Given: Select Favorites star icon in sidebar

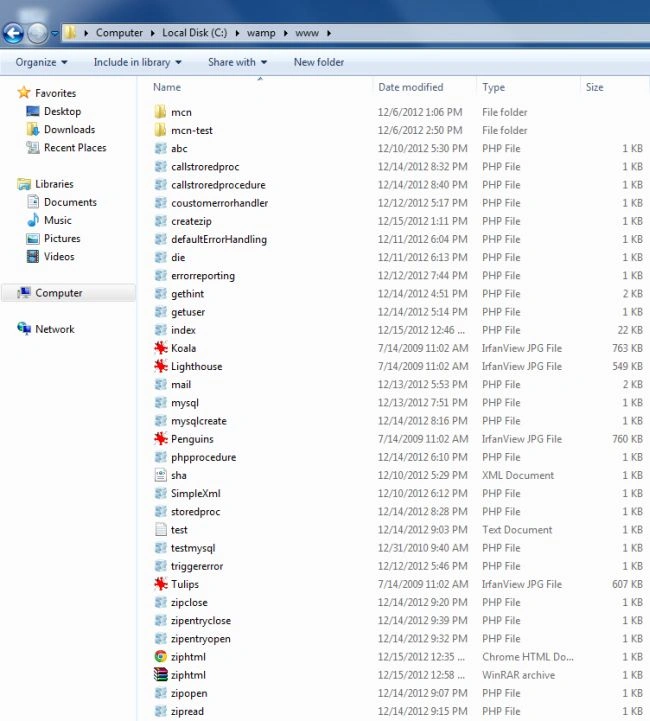Looking at the screenshot, I should [24, 92].
